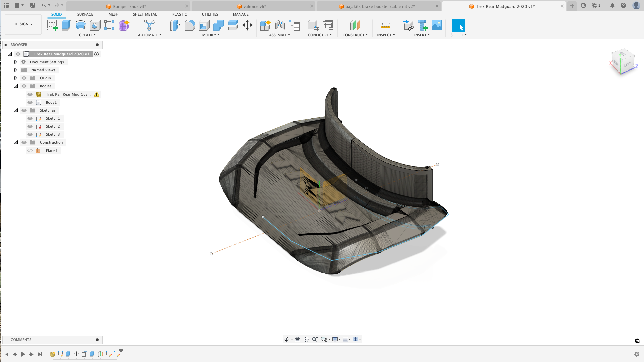Switch to SURFACE tab in ribbon
This screenshot has height=362, width=644.
click(x=85, y=14)
